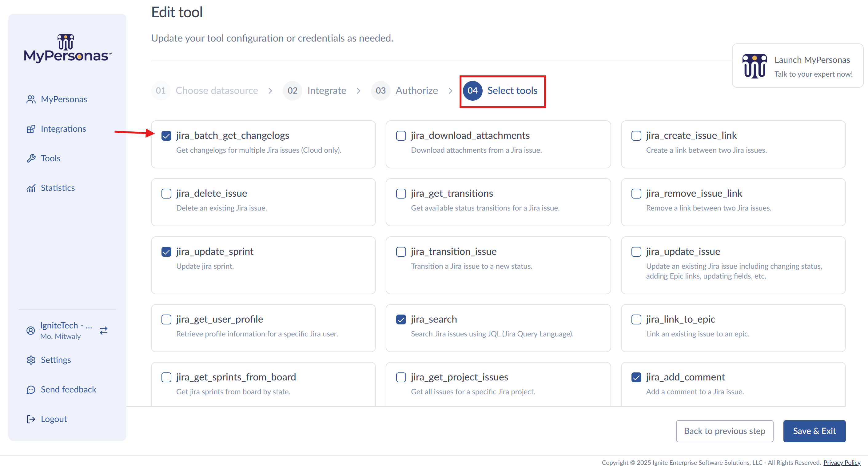Click the Edit tool page heading

coord(177,12)
